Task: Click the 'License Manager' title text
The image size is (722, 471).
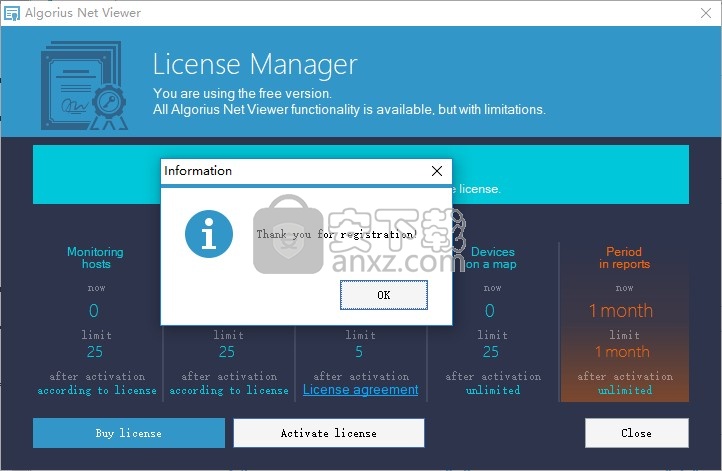Action: point(255,64)
